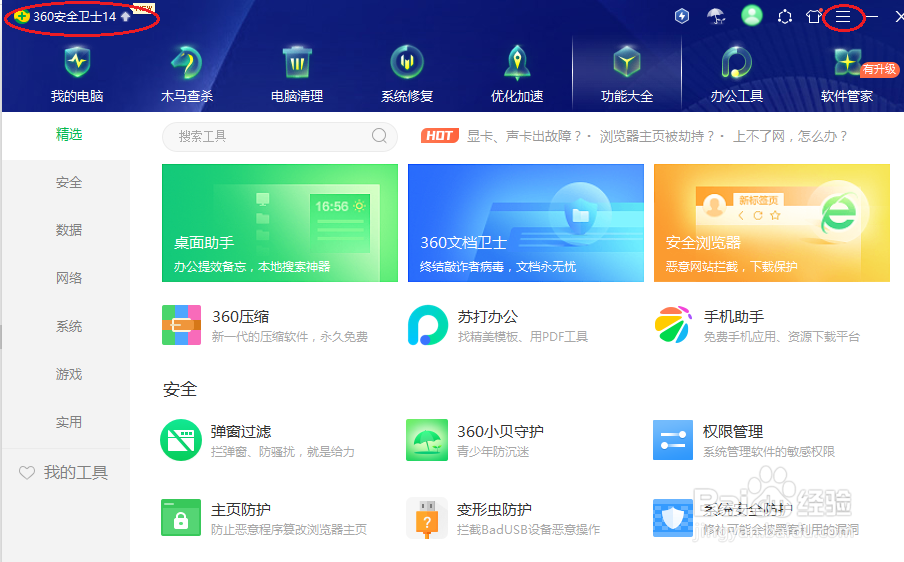Select the 游戏 sidebar category
The image size is (904, 562).
(x=69, y=375)
